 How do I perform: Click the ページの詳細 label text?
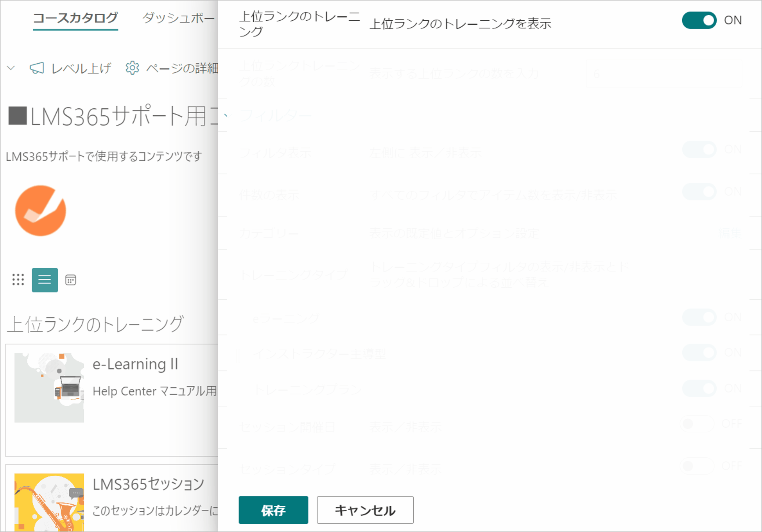(182, 68)
